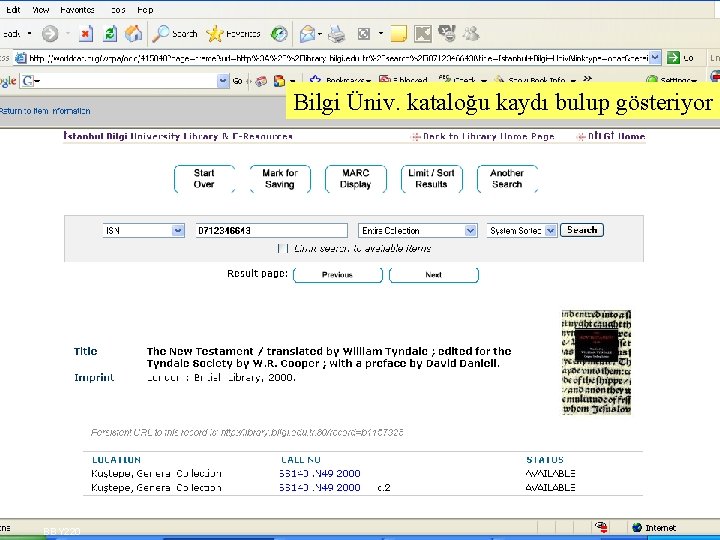Go to browser Home page icon
720x540 pixels.
[133, 34]
